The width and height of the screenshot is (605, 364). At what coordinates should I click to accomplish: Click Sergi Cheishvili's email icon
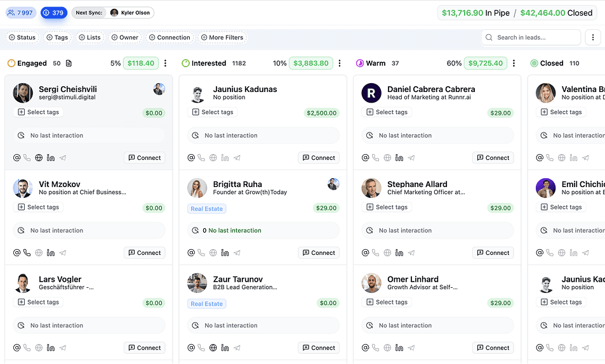click(17, 158)
